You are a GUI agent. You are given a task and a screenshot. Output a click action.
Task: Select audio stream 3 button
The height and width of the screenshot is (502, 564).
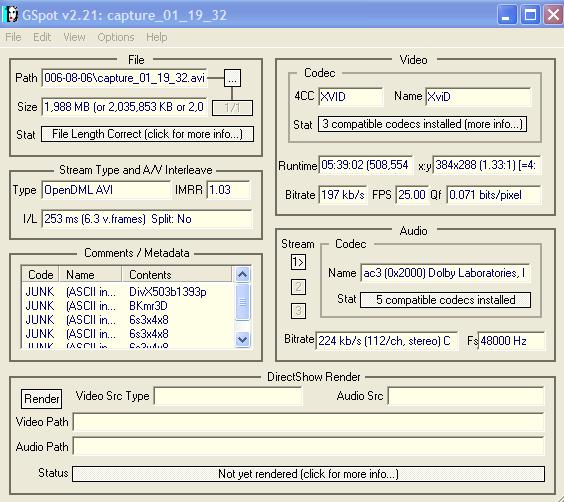298,311
